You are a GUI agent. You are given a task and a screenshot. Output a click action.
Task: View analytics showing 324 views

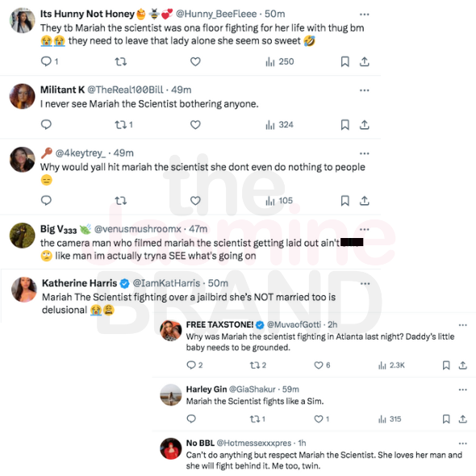point(279,125)
